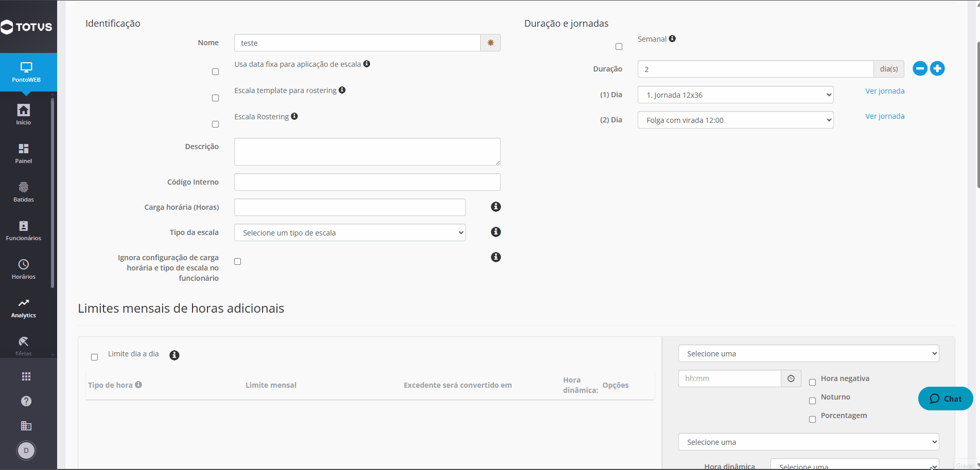The height and width of the screenshot is (470, 980).
Task: Click the Opções column header
Action: click(x=616, y=385)
